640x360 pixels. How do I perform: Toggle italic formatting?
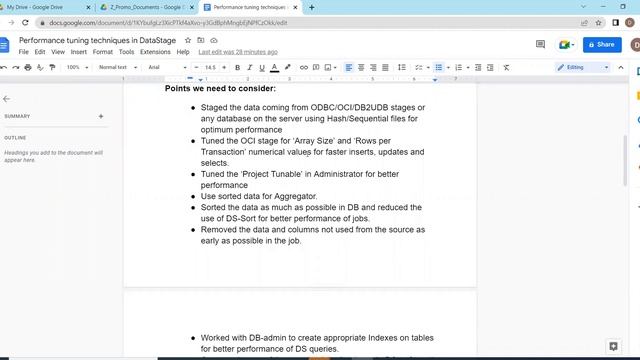click(250, 67)
